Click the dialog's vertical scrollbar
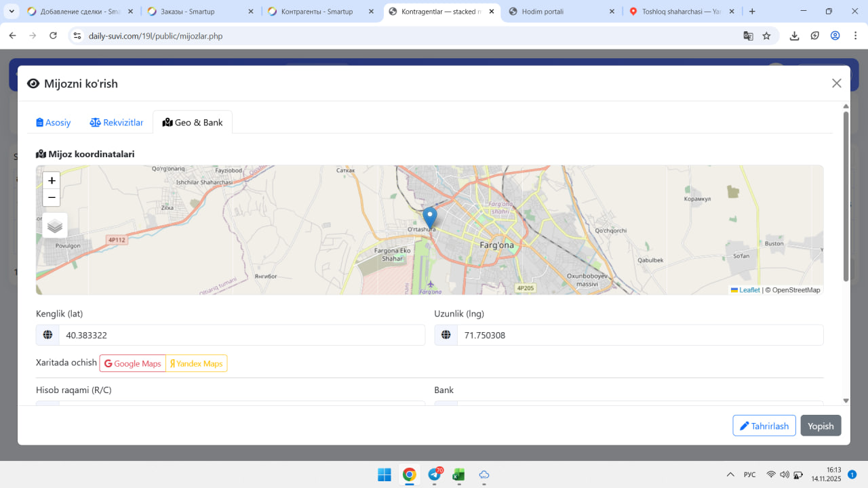The width and height of the screenshot is (868, 488). click(846, 197)
